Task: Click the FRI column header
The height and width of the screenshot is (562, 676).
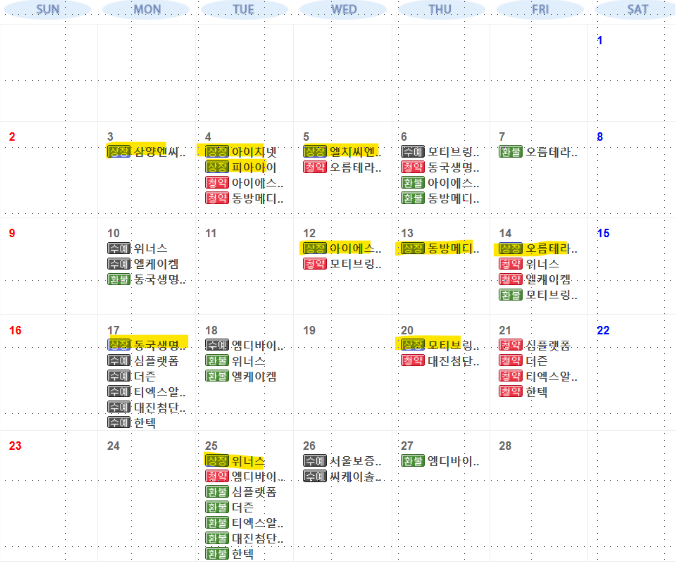Action: (x=540, y=9)
